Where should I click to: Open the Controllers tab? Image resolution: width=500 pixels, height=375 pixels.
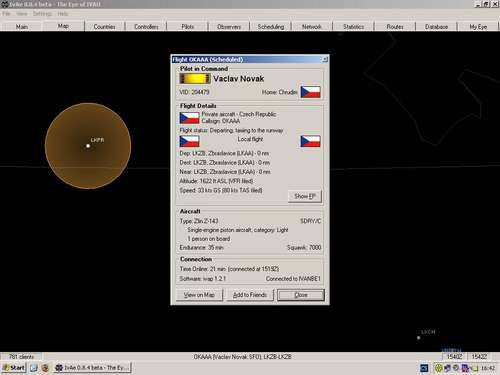(x=146, y=27)
